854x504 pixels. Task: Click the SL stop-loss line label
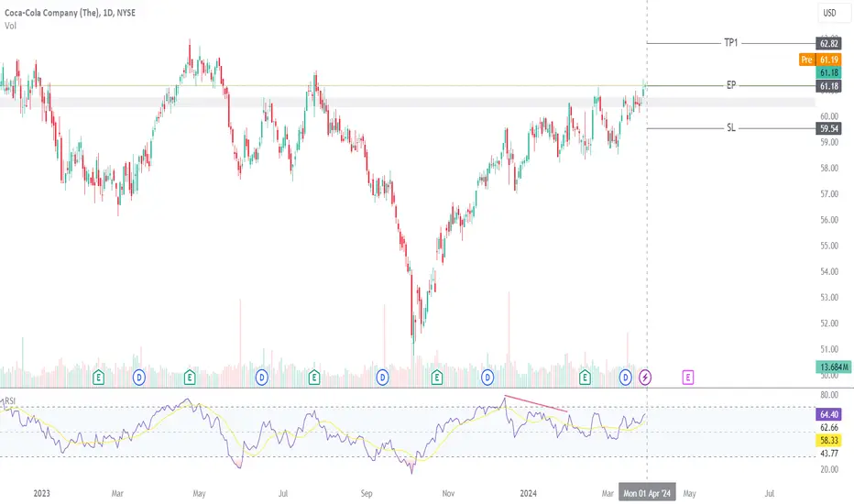(731, 127)
